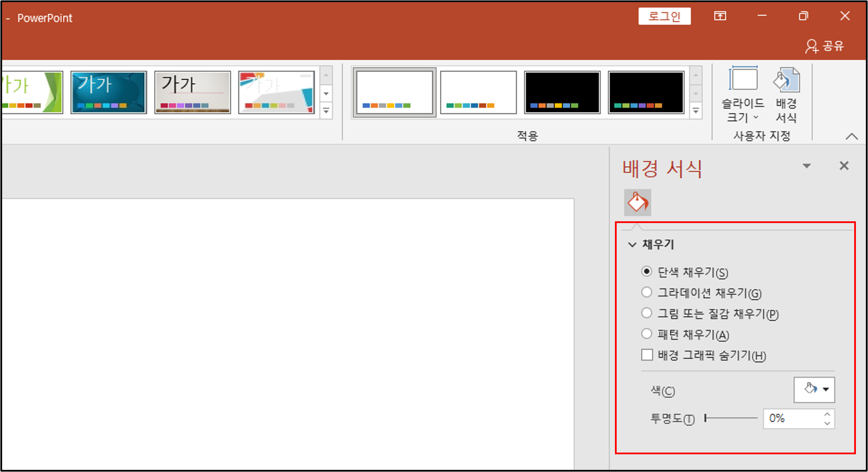
Task: Open the Format Background pane options dropdown arrow
Action: pyautogui.click(x=806, y=166)
